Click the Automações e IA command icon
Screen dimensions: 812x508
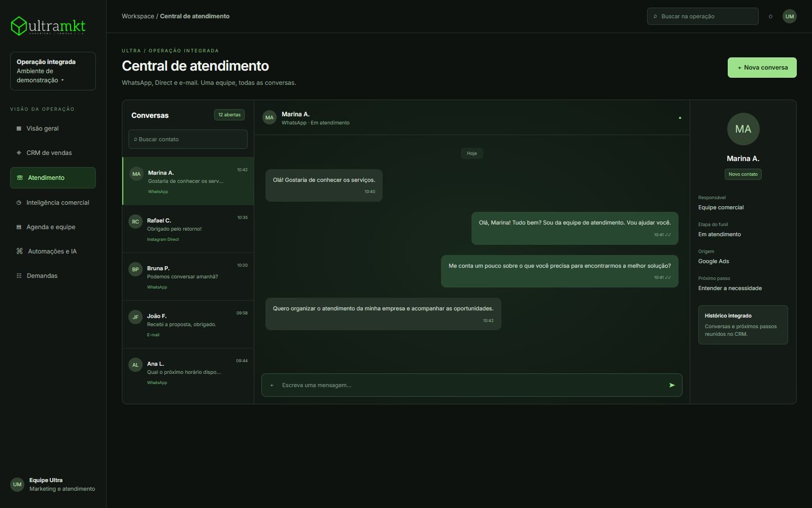(x=20, y=251)
